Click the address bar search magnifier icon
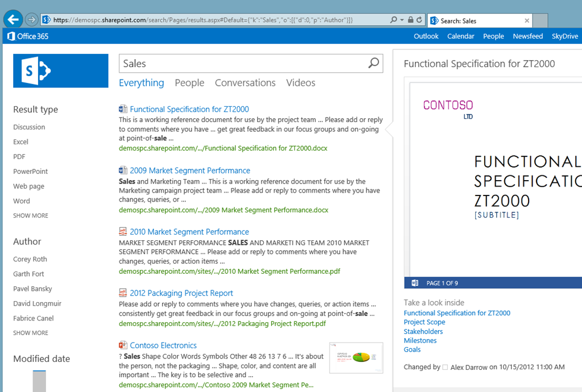 coord(393,20)
